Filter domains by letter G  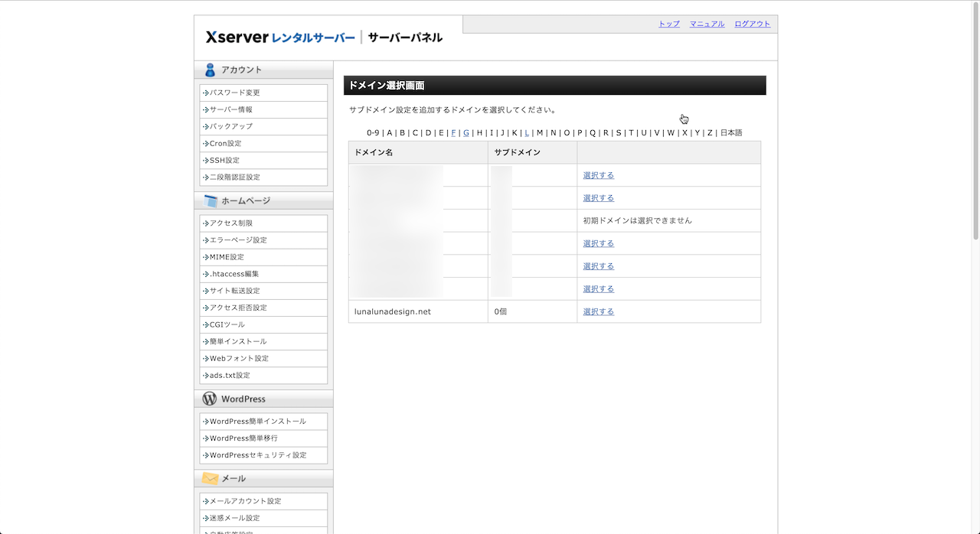[x=466, y=133]
